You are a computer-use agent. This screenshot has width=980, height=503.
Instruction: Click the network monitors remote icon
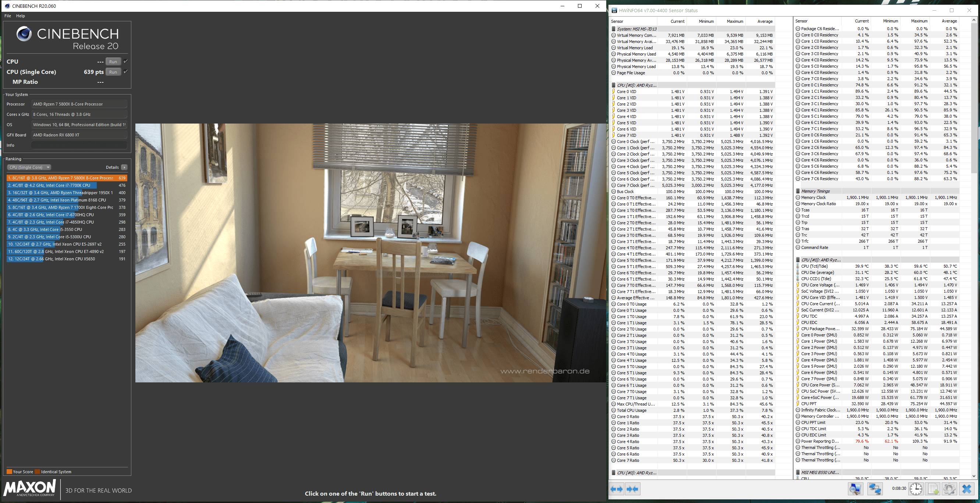pos(875,489)
